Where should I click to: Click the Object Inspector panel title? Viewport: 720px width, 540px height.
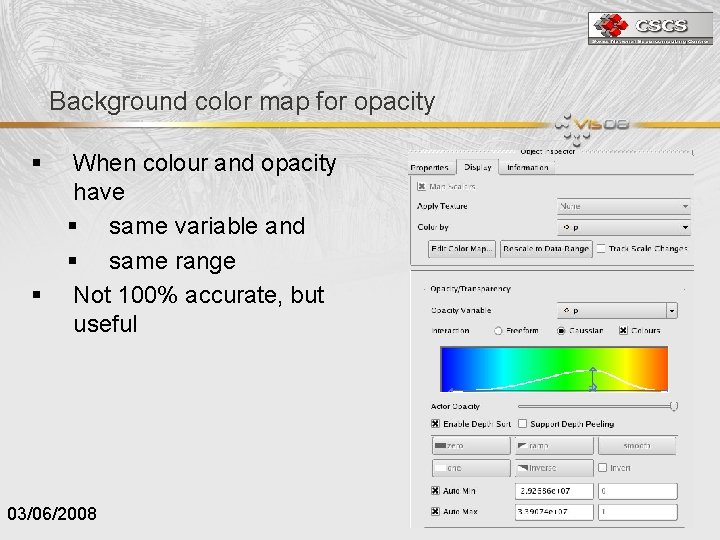547,152
